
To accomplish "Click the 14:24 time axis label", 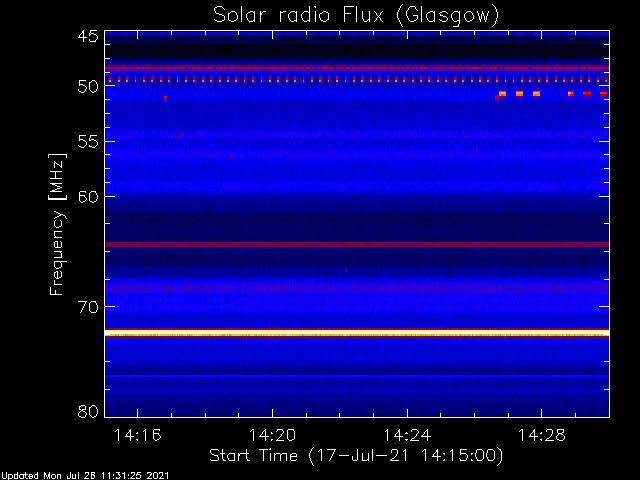I will [x=407, y=435].
